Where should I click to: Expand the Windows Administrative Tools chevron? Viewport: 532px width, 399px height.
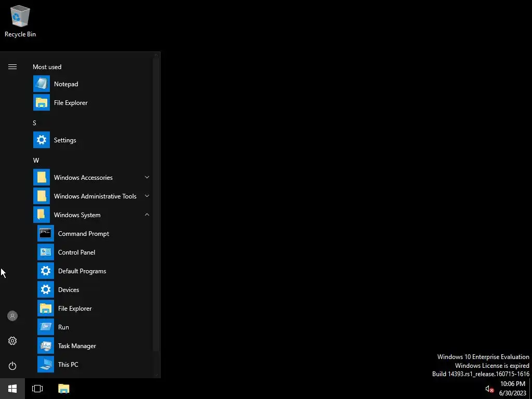(x=147, y=196)
